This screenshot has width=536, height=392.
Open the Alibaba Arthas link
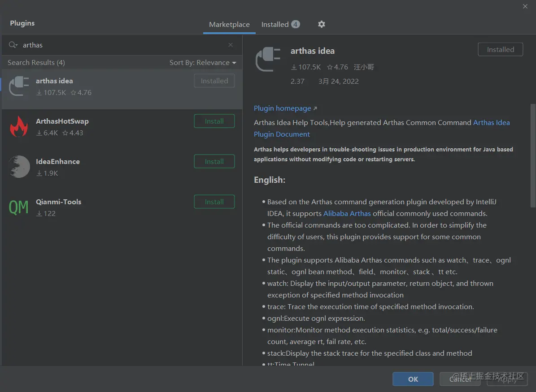pyautogui.click(x=347, y=213)
